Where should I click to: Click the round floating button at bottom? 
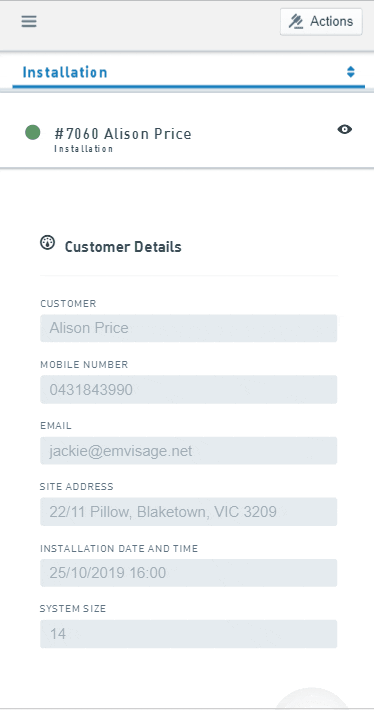pyautogui.click(x=312, y=700)
